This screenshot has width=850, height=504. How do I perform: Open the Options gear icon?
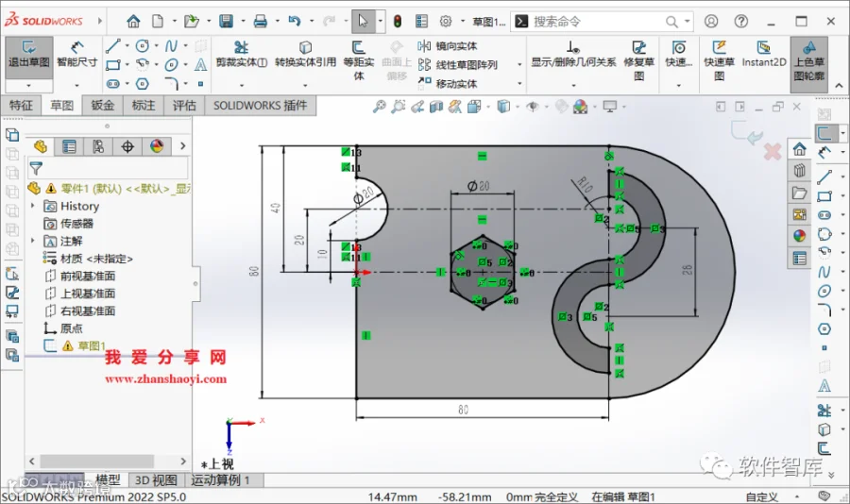pyautogui.click(x=446, y=21)
